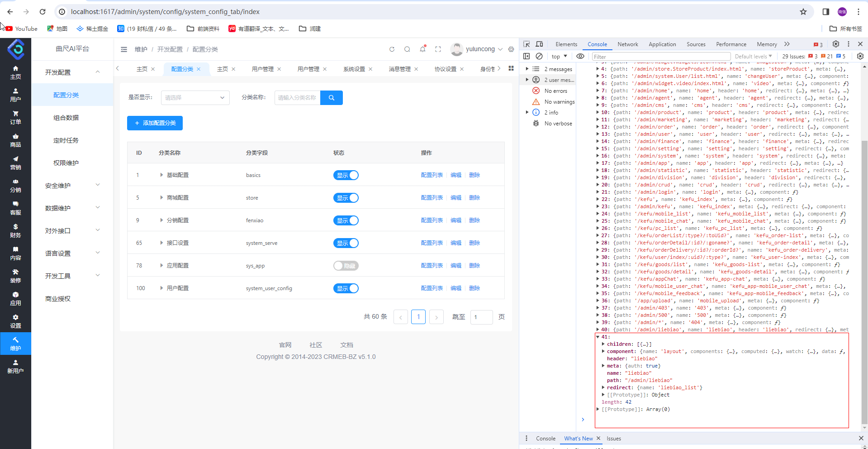Open the 订单 section in the dark sidebar
Screen dimensions: 868x449
pyautogui.click(x=15, y=118)
